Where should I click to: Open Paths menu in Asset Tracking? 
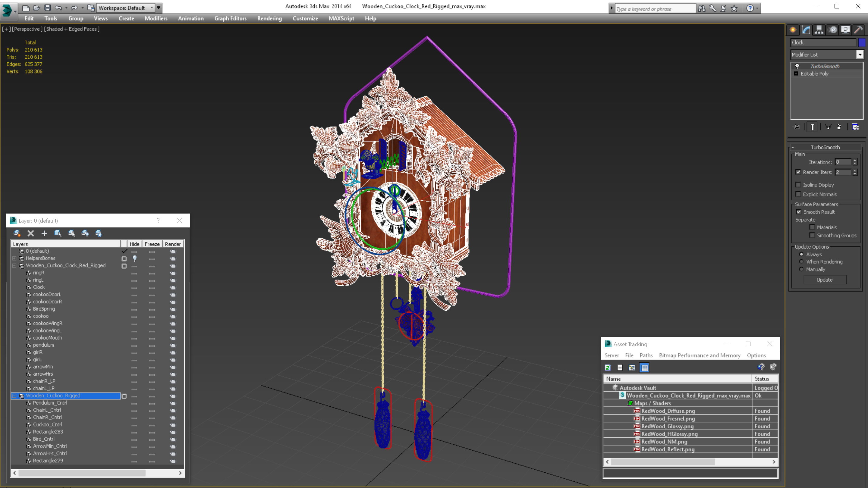pyautogui.click(x=646, y=355)
